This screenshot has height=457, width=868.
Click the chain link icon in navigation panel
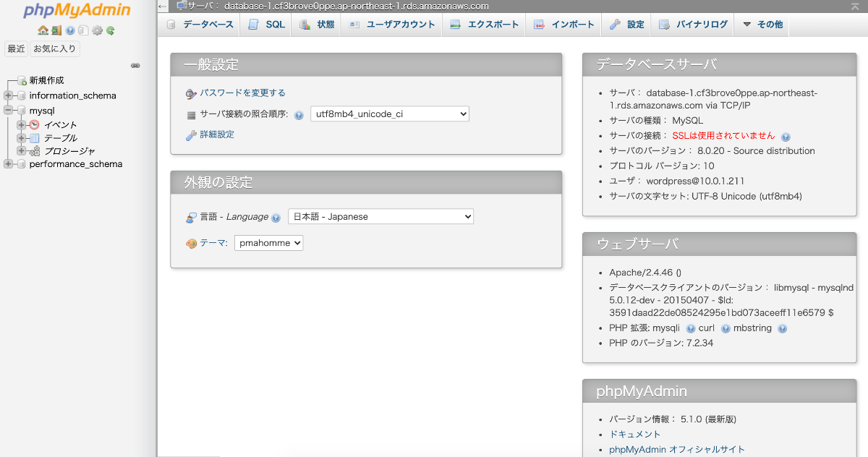135,65
